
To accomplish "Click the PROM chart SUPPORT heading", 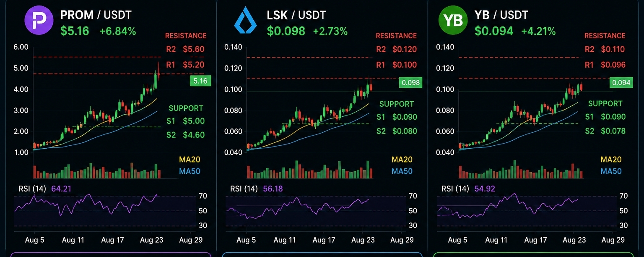I will 186,108.
